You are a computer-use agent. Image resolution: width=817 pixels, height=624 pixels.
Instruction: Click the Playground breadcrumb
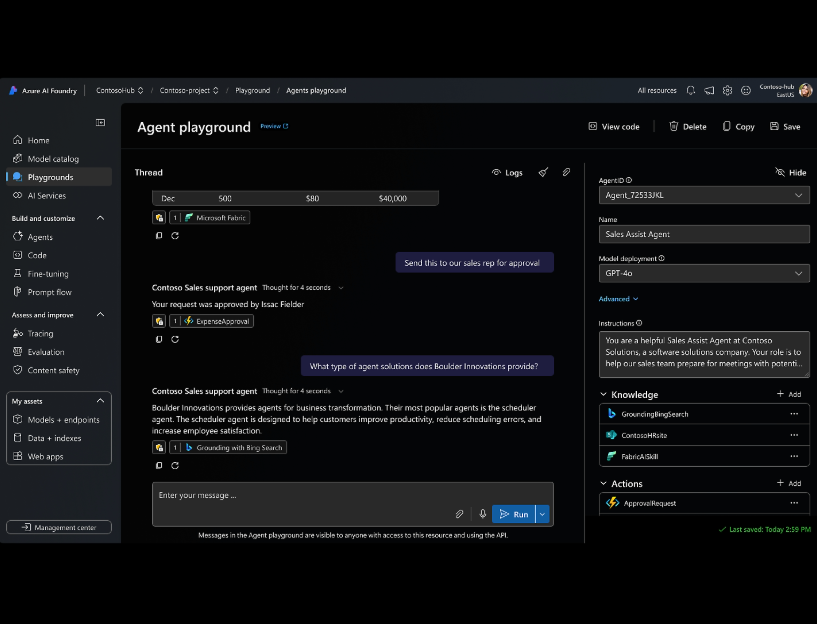pyautogui.click(x=253, y=90)
